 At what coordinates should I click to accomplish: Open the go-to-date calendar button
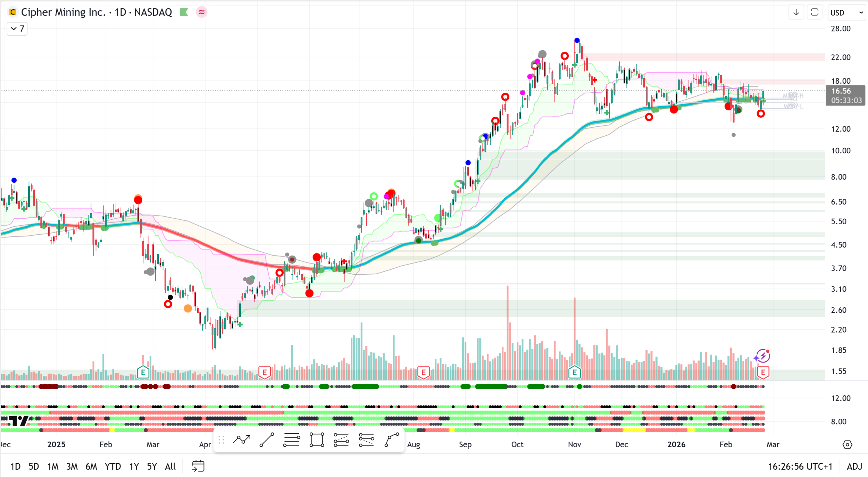(198, 466)
